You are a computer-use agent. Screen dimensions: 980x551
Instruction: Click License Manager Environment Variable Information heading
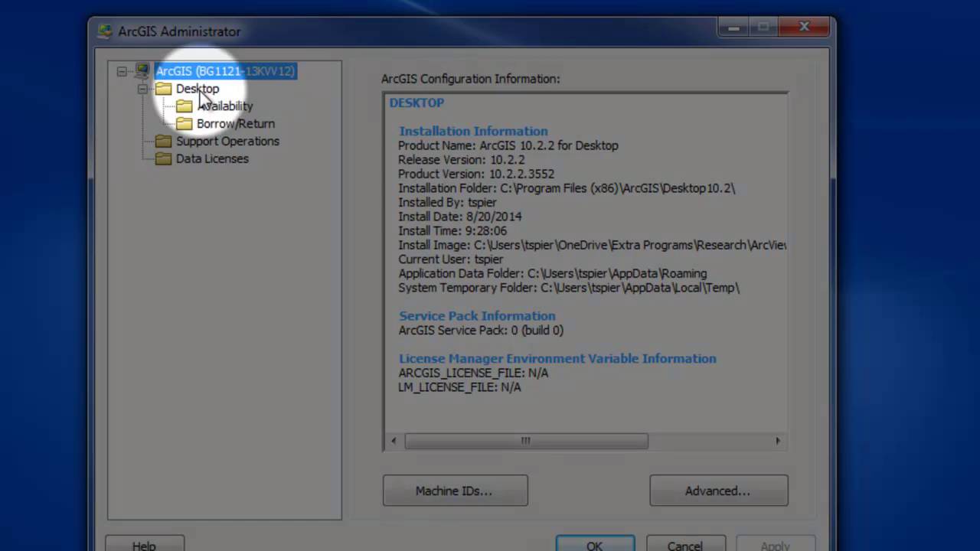557,359
